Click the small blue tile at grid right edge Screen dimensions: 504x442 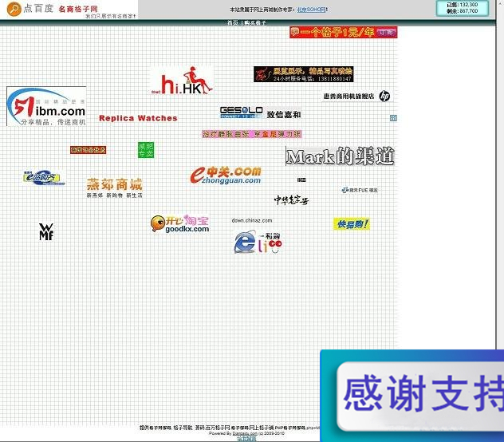tap(393, 118)
